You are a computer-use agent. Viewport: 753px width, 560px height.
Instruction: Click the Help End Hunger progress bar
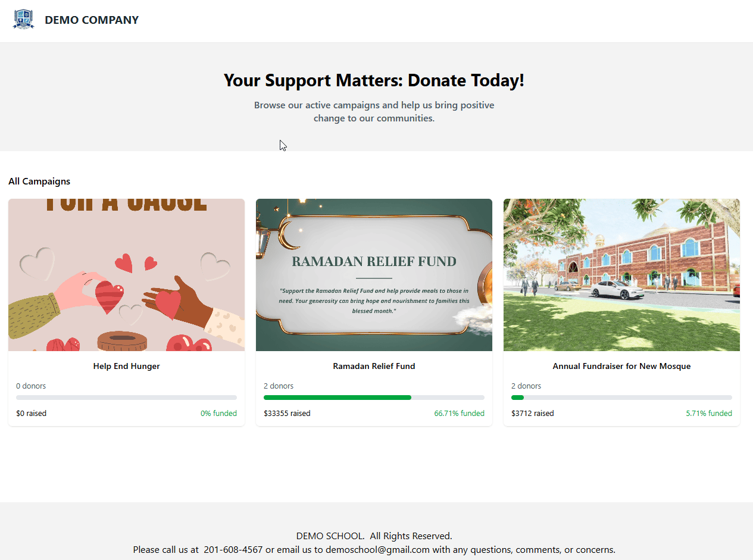(x=126, y=398)
